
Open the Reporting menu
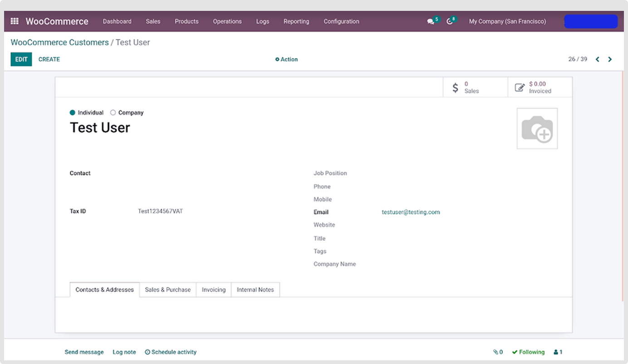296,21
